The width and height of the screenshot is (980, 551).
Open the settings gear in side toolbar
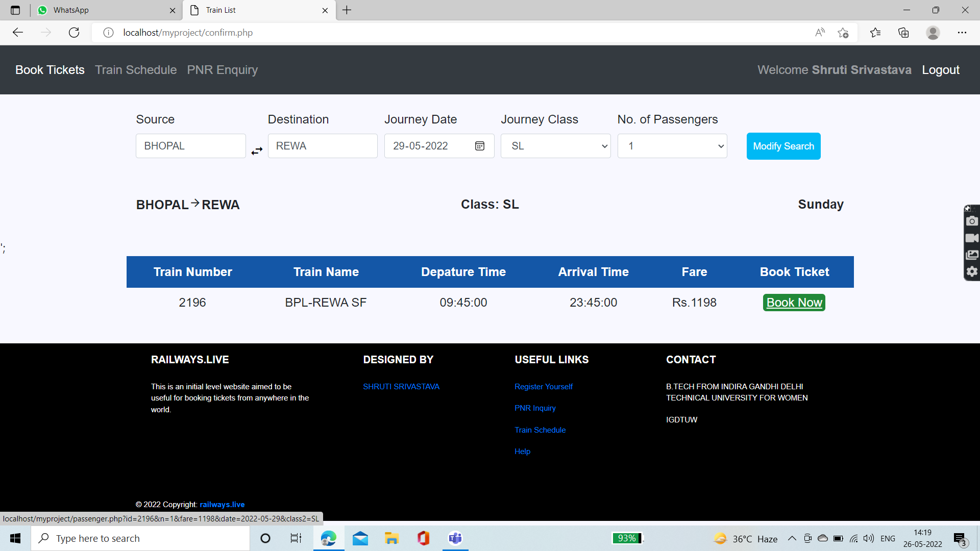point(972,271)
